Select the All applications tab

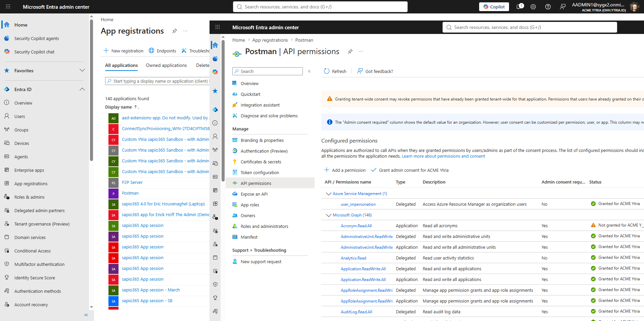click(x=121, y=65)
